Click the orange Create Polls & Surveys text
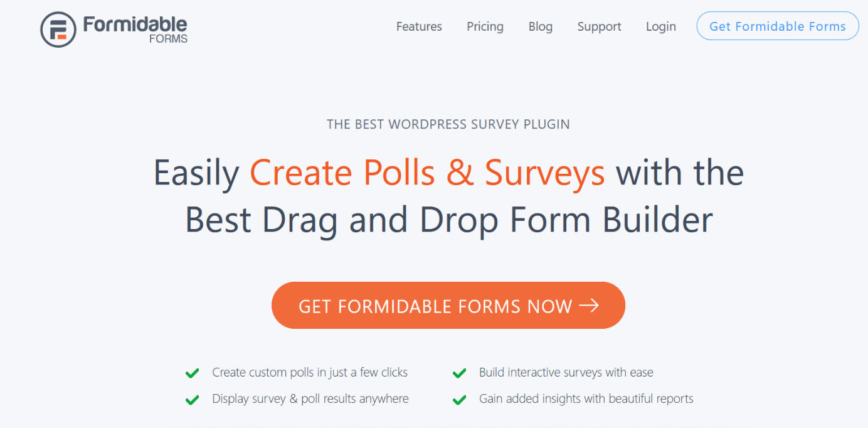The width and height of the screenshot is (868, 428). [x=428, y=173]
